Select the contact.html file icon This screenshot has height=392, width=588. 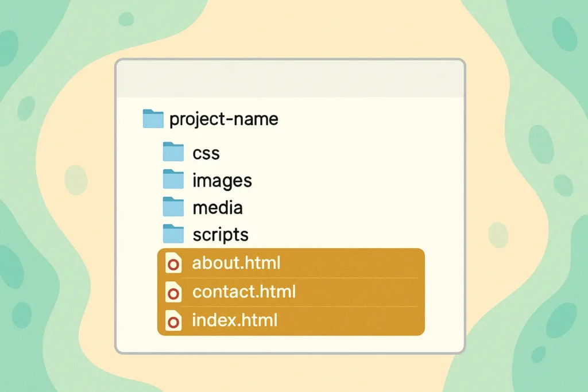click(x=173, y=292)
